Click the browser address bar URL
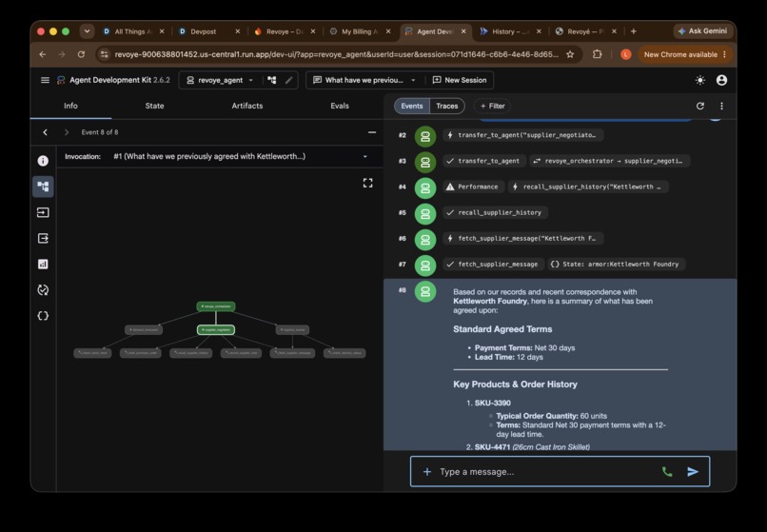The height and width of the screenshot is (532, 767). coord(336,54)
